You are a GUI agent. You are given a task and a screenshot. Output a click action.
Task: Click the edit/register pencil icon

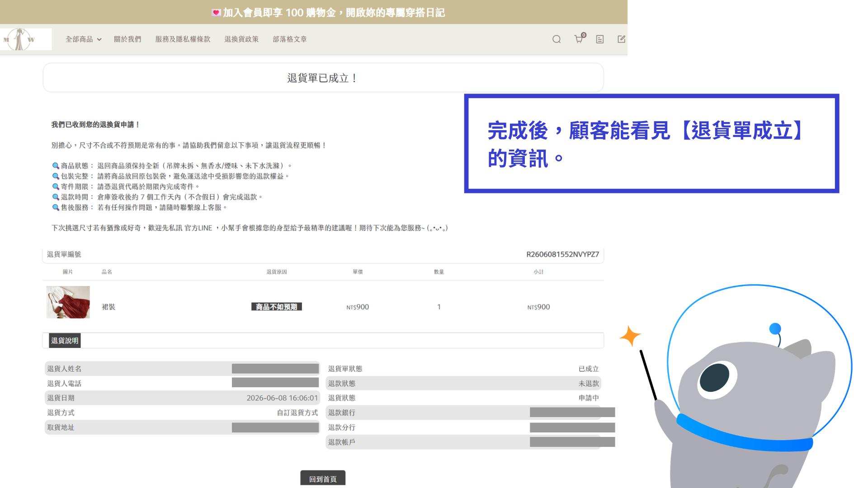click(x=621, y=39)
